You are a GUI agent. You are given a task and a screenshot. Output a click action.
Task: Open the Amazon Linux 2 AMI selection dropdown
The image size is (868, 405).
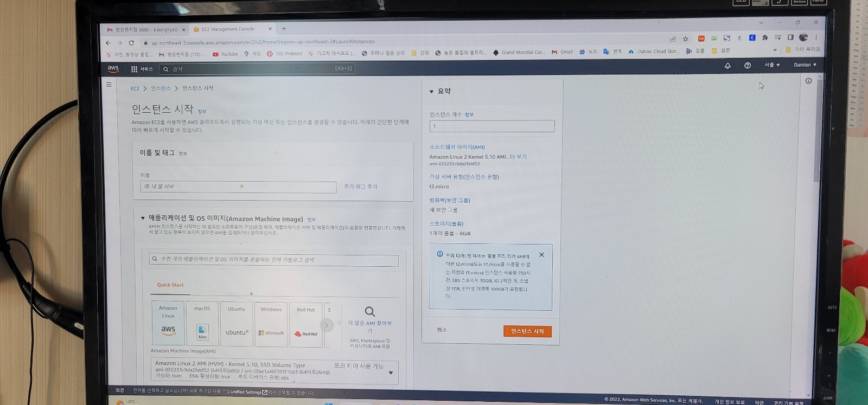275,372
